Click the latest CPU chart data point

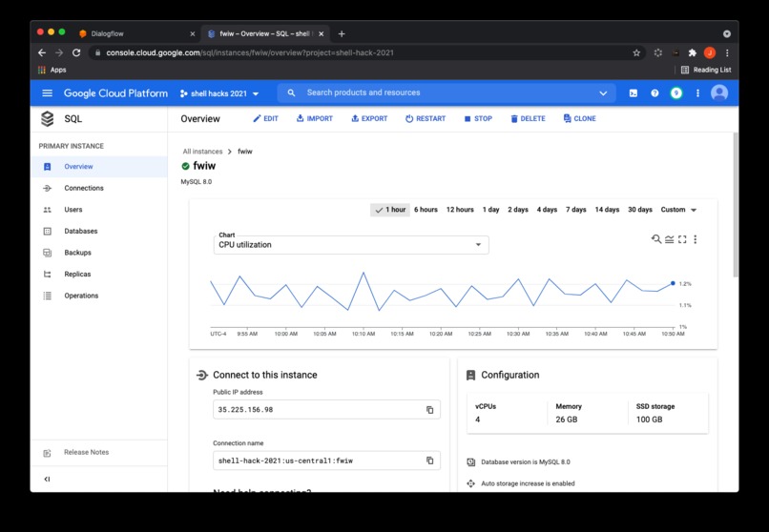click(673, 283)
